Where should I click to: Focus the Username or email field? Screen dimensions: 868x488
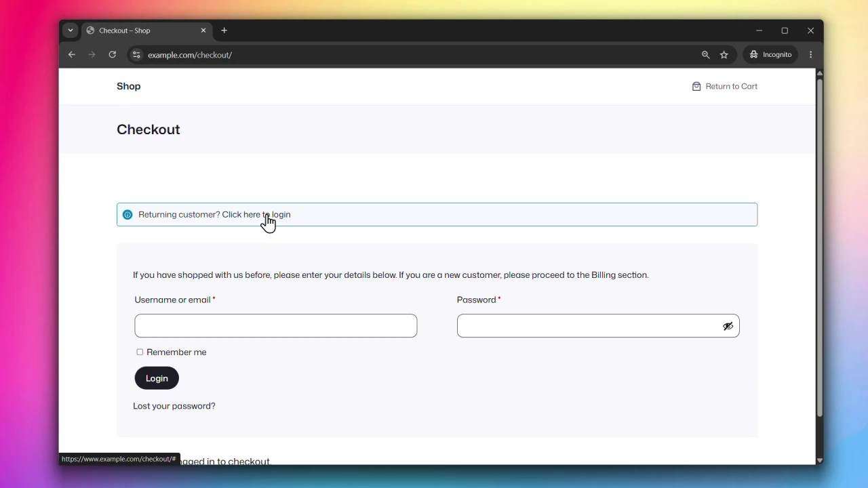pyautogui.click(x=276, y=326)
